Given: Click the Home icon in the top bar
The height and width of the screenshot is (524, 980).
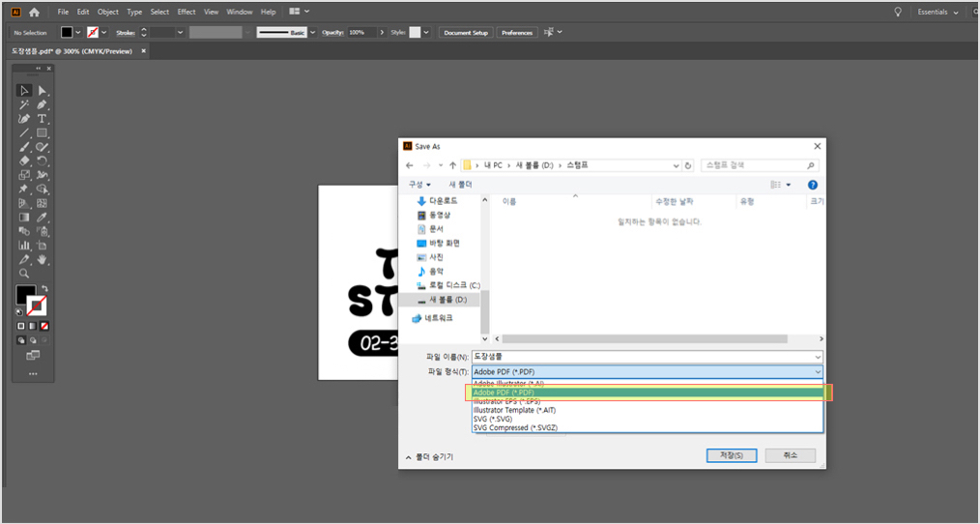Looking at the screenshot, I should [35, 12].
